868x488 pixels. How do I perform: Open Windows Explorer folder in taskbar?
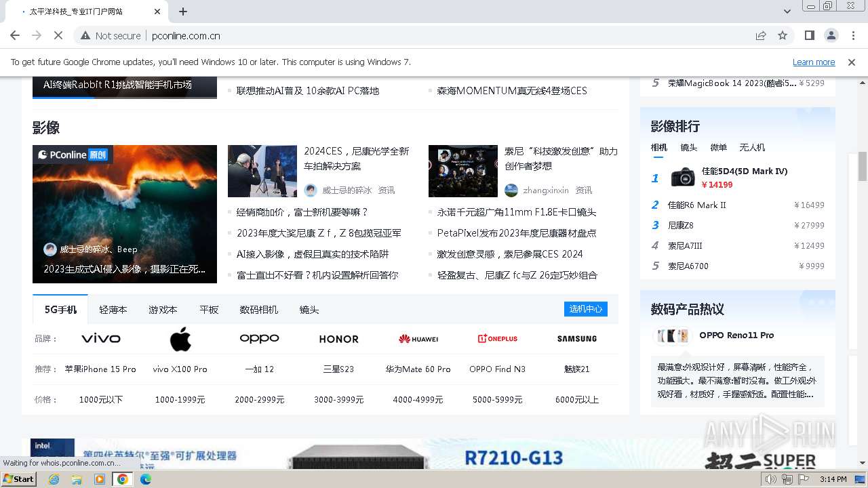[x=77, y=479]
